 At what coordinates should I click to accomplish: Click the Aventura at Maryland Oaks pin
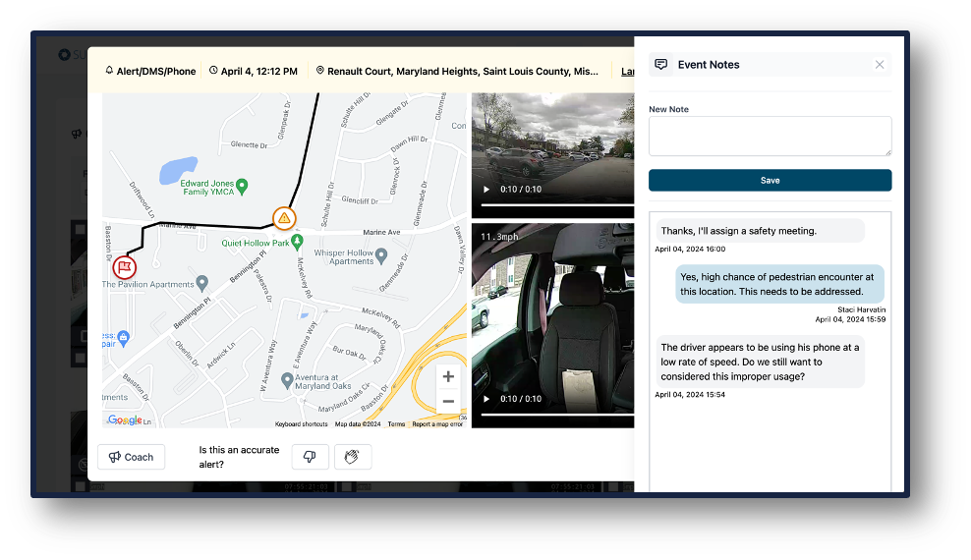click(287, 379)
